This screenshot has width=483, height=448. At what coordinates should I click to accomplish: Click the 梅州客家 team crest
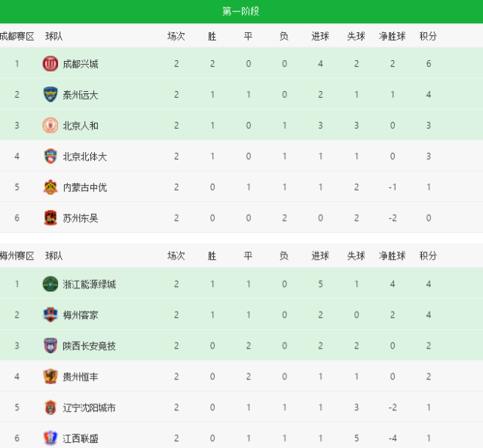point(50,315)
